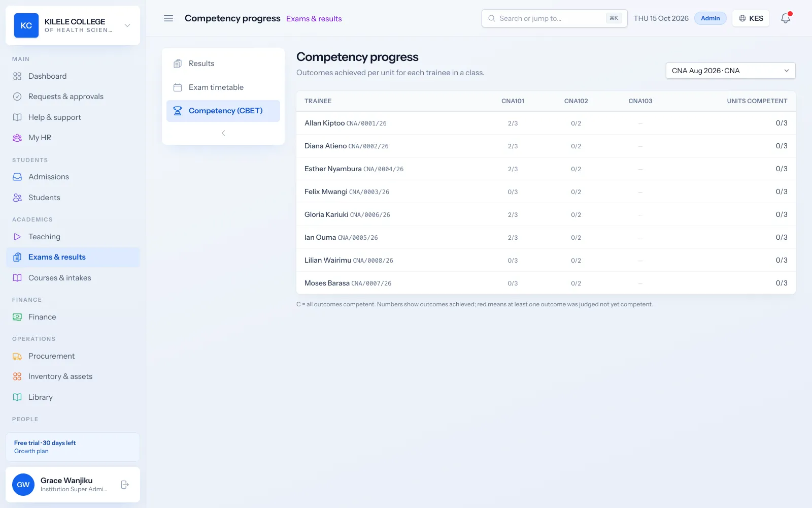Expand the Kilele College institution switcher chevron
The image size is (812, 508).
127,25
